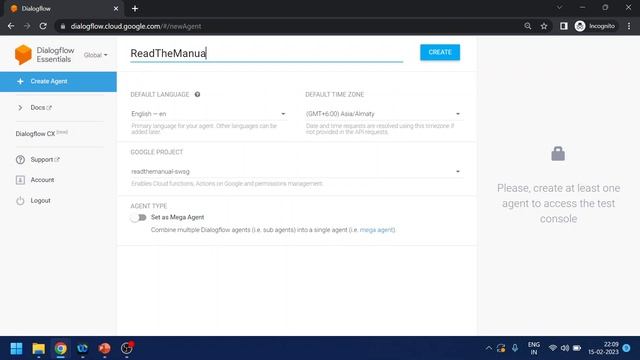Open the Google Project readthemanual dropdown
The width and height of the screenshot is (640, 360).
[296, 171]
